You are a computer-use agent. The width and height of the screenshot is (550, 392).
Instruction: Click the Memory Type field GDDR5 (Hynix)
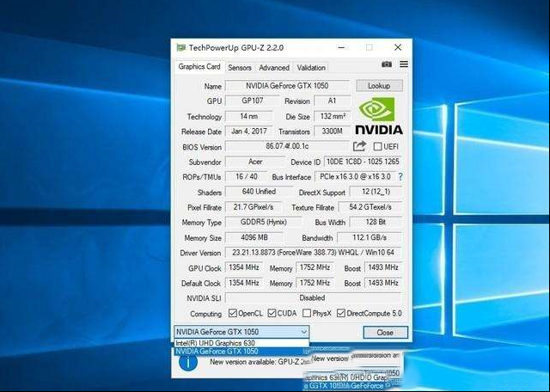coord(264,222)
